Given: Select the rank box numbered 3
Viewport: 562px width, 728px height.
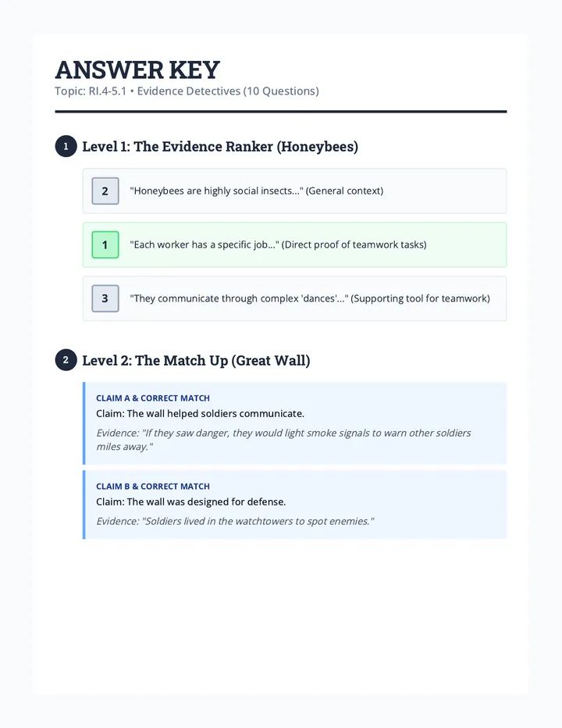Looking at the screenshot, I should (x=105, y=298).
